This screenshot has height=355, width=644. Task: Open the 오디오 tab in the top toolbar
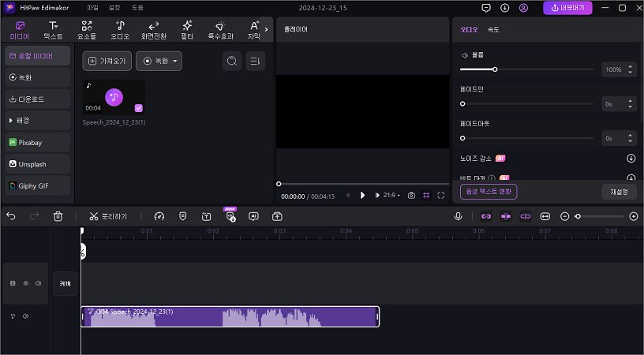point(120,30)
